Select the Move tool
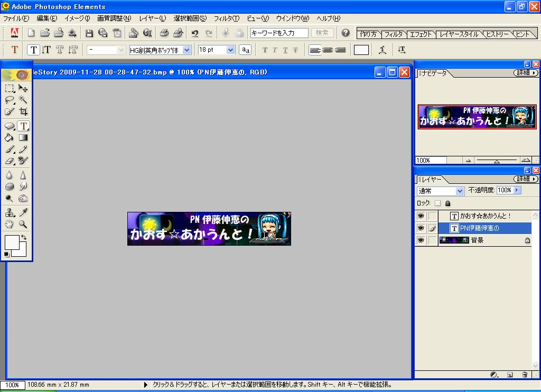This screenshot has width=541, height=392. pyautogui.click(x=23, y=88)
